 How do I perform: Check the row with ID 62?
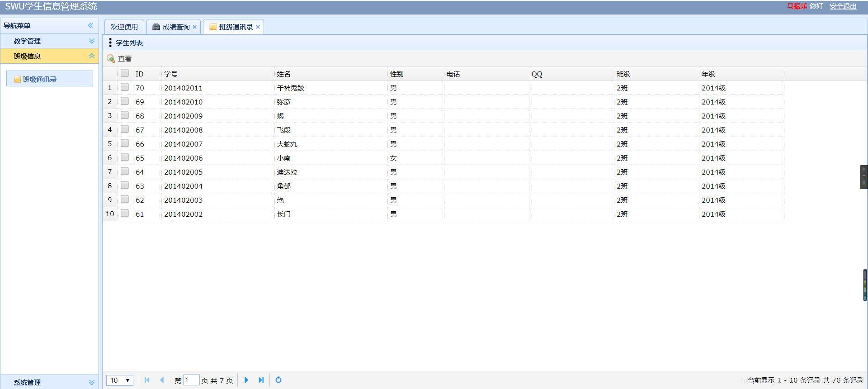click(125, 199)
